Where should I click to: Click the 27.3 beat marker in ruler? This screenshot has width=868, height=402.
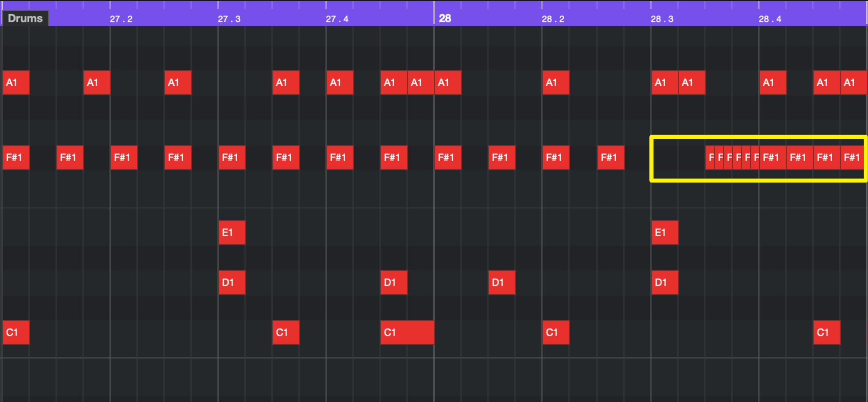229,19
